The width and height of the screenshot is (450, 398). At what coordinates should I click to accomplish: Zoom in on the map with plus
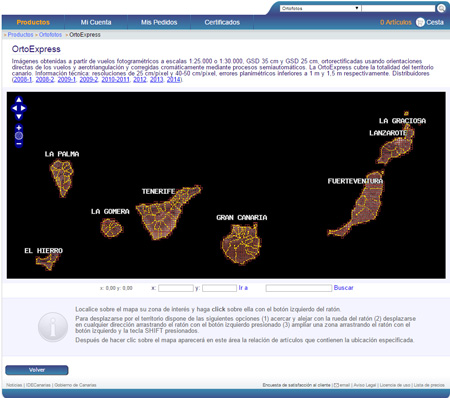(x=19, y=128)
